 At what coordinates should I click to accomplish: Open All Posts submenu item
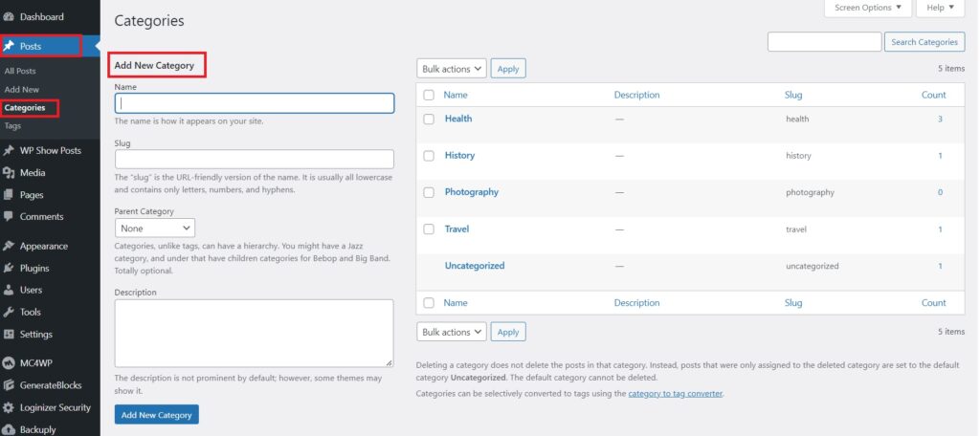tap(20, 71)
